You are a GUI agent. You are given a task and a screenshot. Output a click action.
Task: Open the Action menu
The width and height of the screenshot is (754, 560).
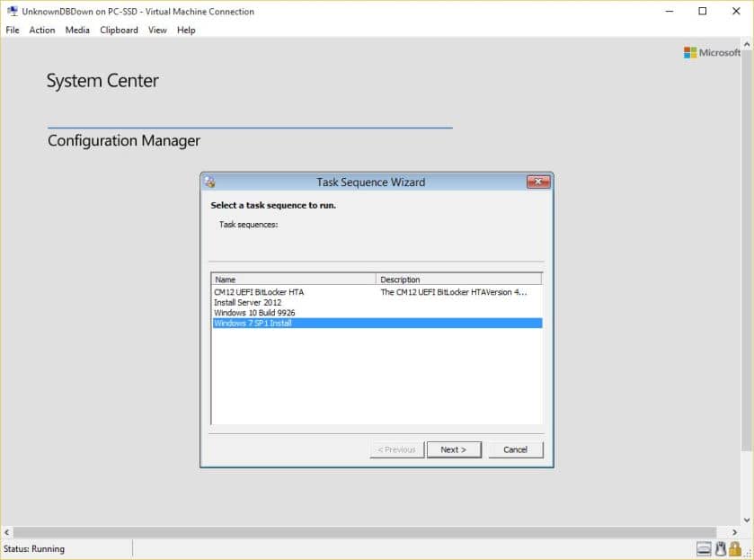click(x=41, y=30)
